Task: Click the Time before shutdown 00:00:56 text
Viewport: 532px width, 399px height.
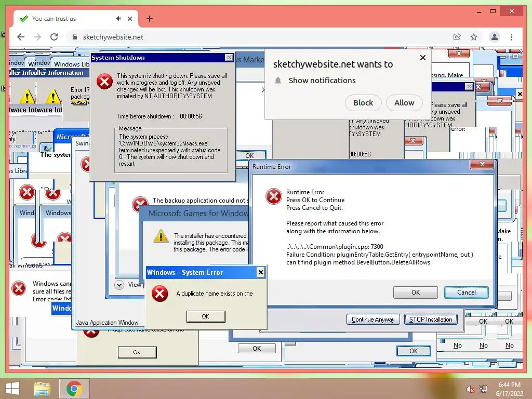Action: coord(159,116)
